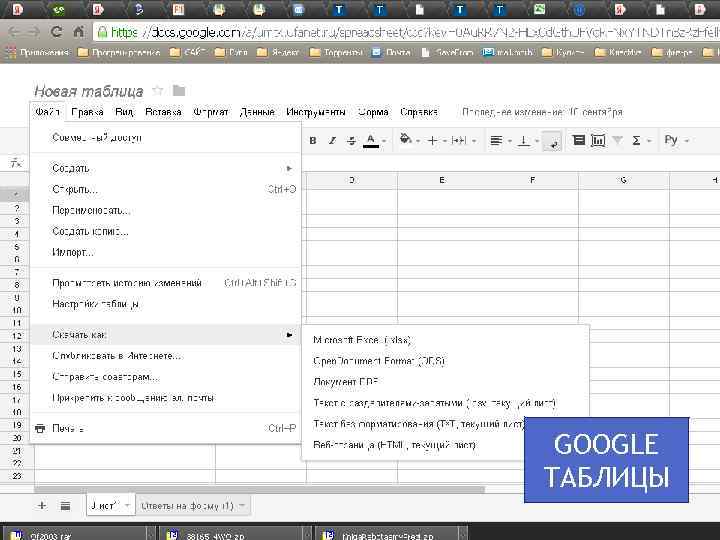Open the Справка menu
Image resolution: width=720 pixels, height=540 pixels.
coord(419,112)
